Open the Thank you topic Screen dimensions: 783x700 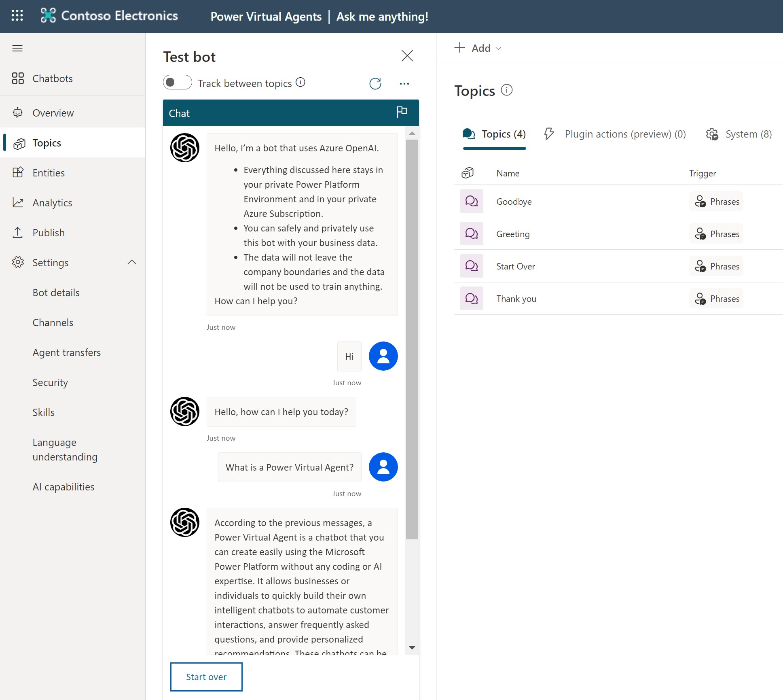[516, 299]
